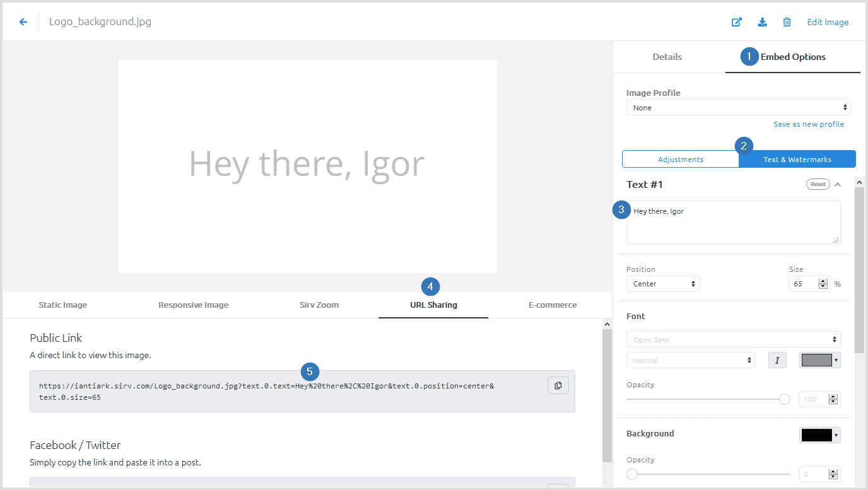Click the background opacity value stepper
Viewport: 868px width, 490px height.
[x=833, y=474]
